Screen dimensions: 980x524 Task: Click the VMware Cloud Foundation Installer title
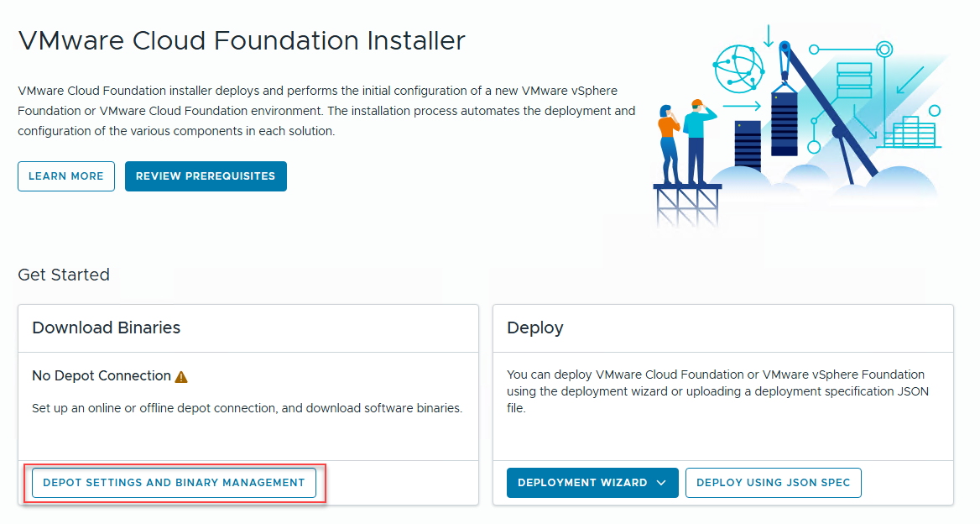[242, 40]
